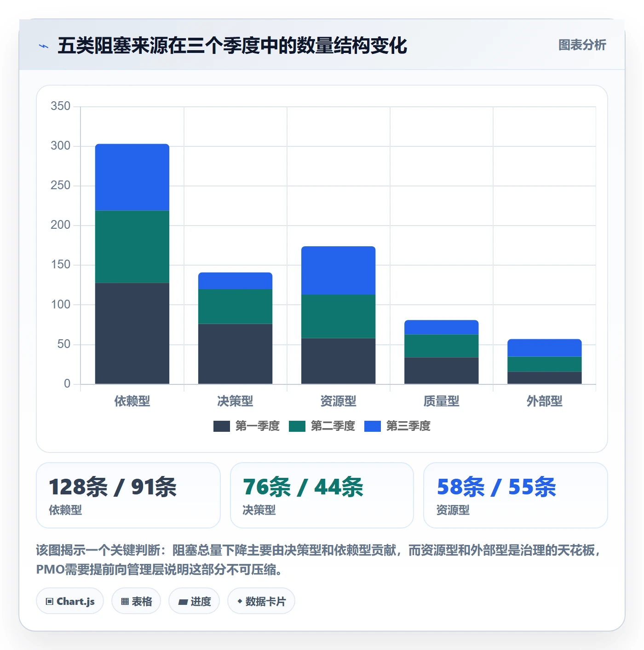Click the 第一季度 legend label
Viewport: 644px width, 650px height.
coord(257,426)
